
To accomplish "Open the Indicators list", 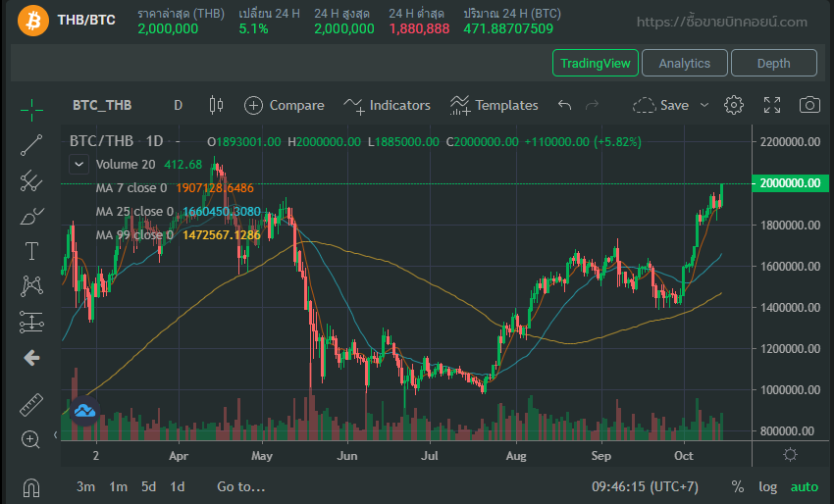I will (x=387, y=105).
